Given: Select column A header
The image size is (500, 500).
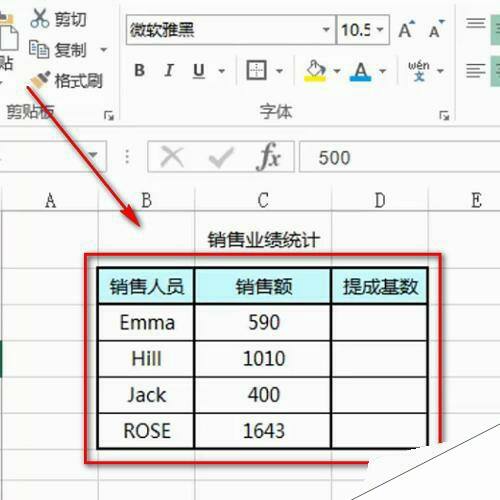Looking at the screenshot, I should click(x=50, y=200).
